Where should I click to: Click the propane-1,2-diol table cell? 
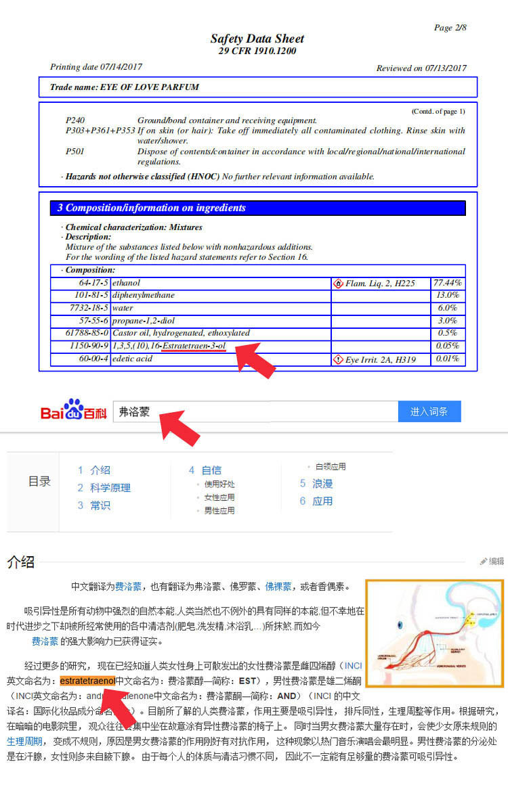(220, 321)
